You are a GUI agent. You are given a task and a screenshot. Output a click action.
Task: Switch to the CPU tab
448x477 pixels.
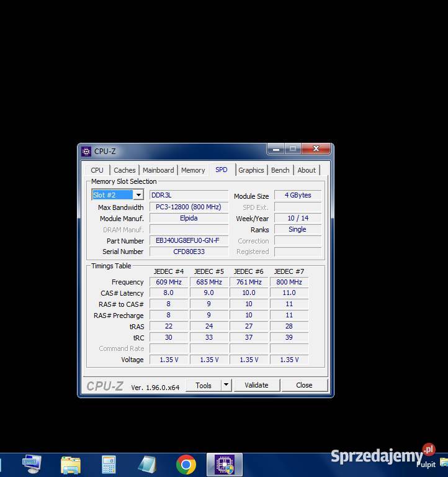(97, 170)
